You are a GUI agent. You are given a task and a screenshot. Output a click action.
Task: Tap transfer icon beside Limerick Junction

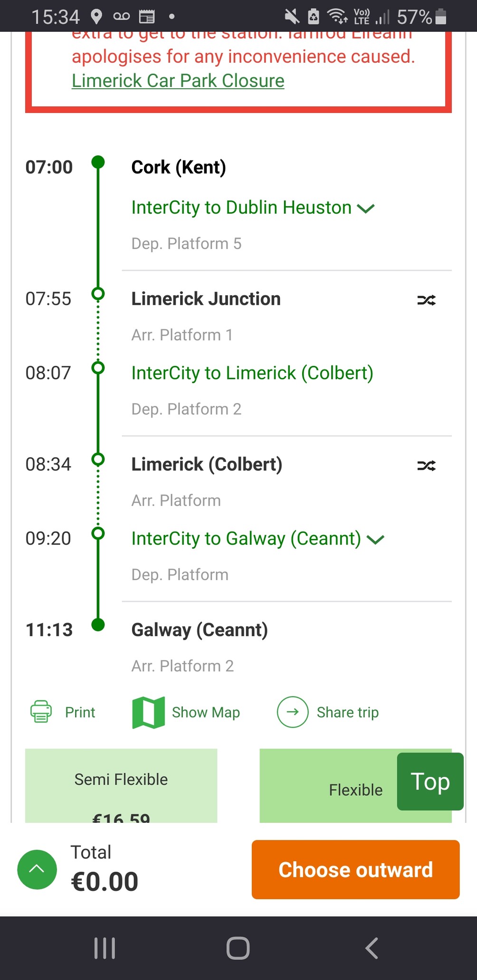[426, 300]
